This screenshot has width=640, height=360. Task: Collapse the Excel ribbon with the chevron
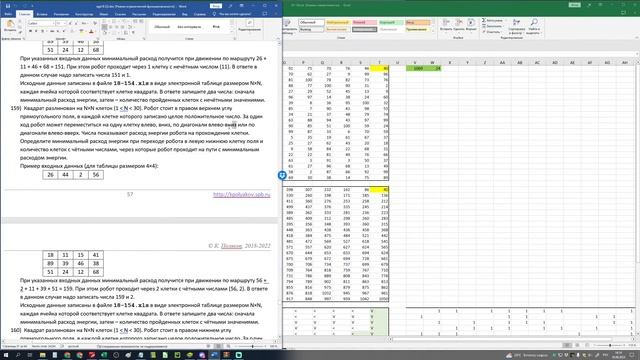pyautogui.click(x=636, y=38)
